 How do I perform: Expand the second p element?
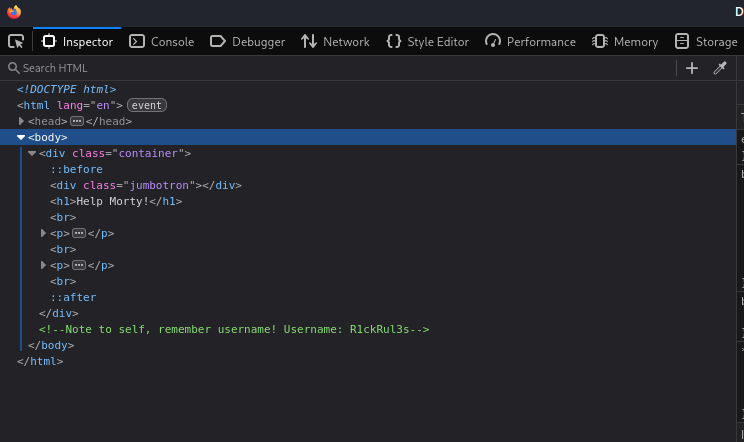pyautogui.click(x=43, y=265)
